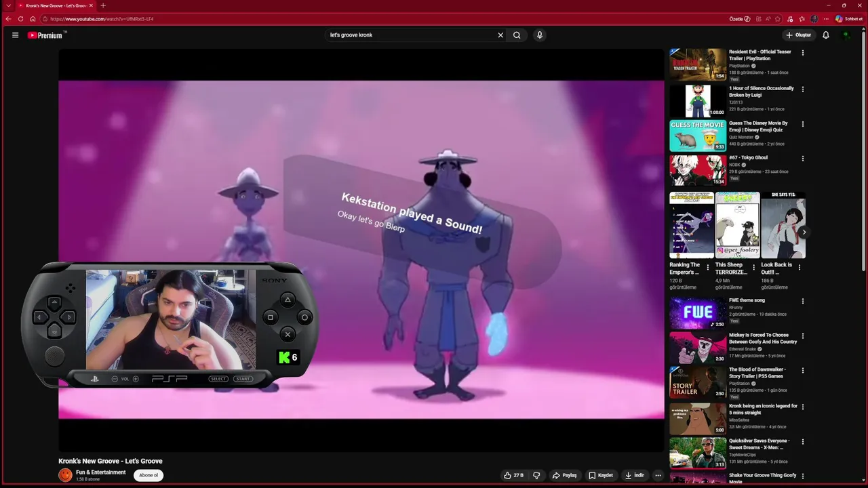This screenshot has height=488, width=868.
Task: Open Resident Evil Teaser Trailer thumbnail
Action: tap(698, 64)
